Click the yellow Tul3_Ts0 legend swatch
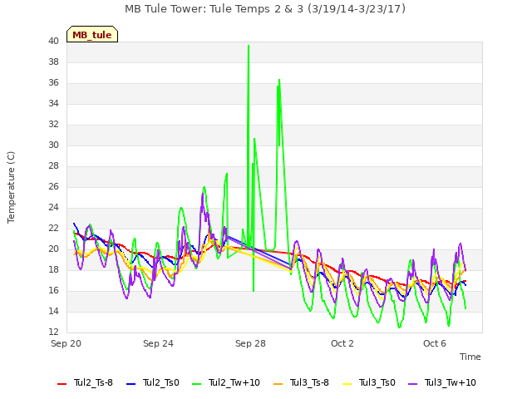532x399 pixels. tap(347, 384)
